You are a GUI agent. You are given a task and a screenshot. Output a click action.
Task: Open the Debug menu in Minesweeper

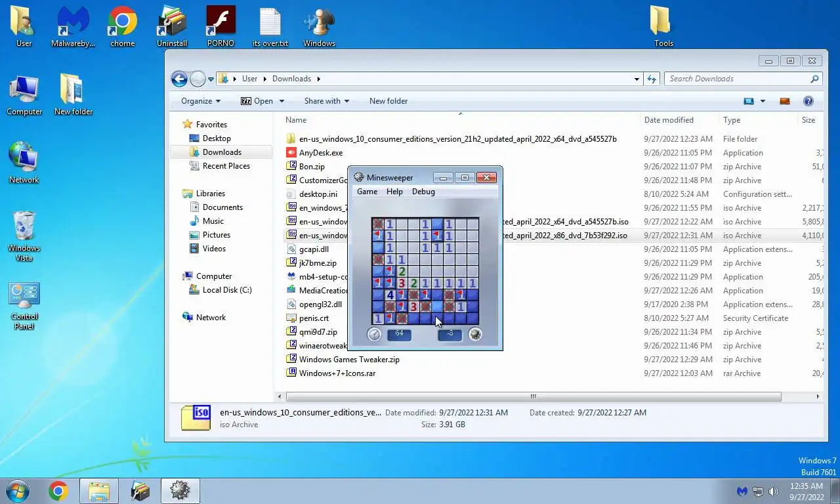click(423, 192)
